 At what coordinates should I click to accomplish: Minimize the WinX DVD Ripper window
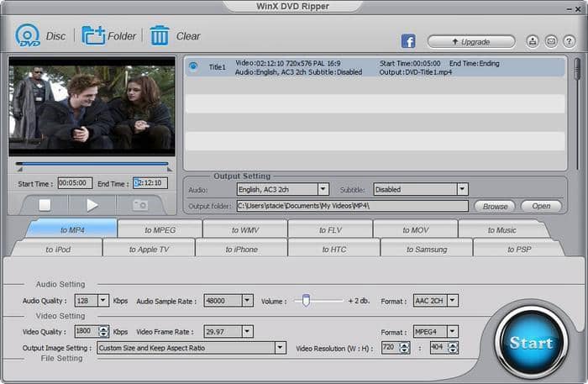[570, 9]
